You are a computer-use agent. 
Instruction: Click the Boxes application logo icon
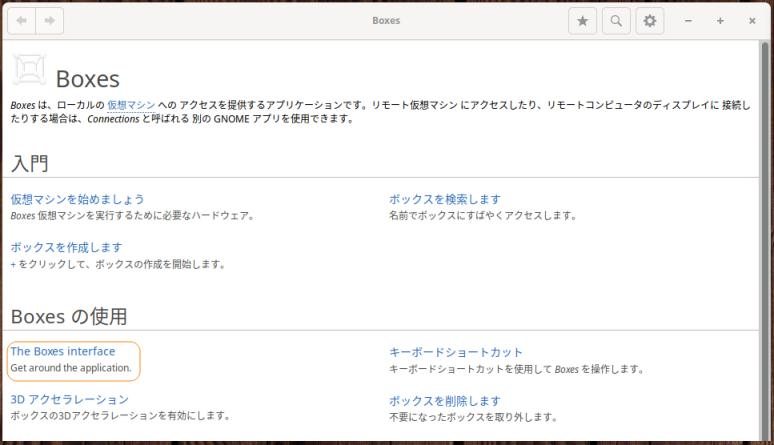29,69
